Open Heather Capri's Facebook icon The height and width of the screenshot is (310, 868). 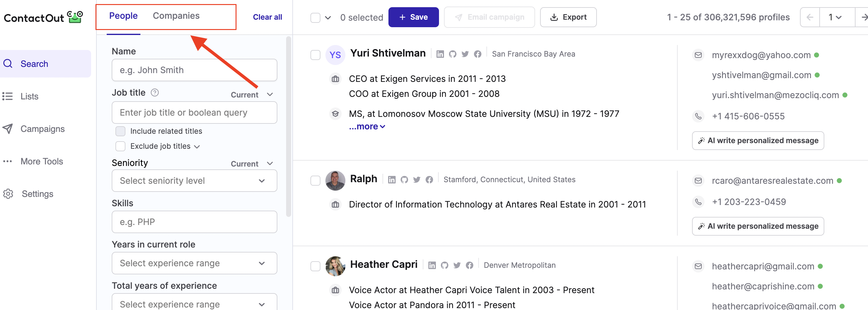[469, 266]
